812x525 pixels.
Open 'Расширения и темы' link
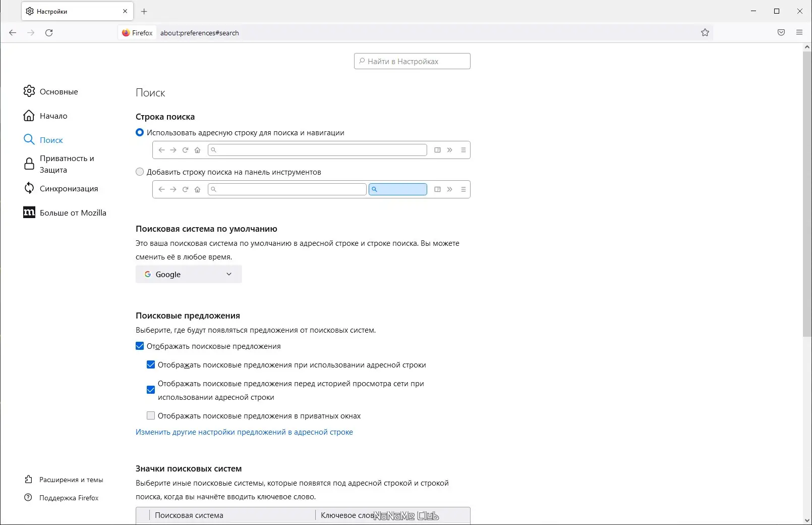point(71,480)
